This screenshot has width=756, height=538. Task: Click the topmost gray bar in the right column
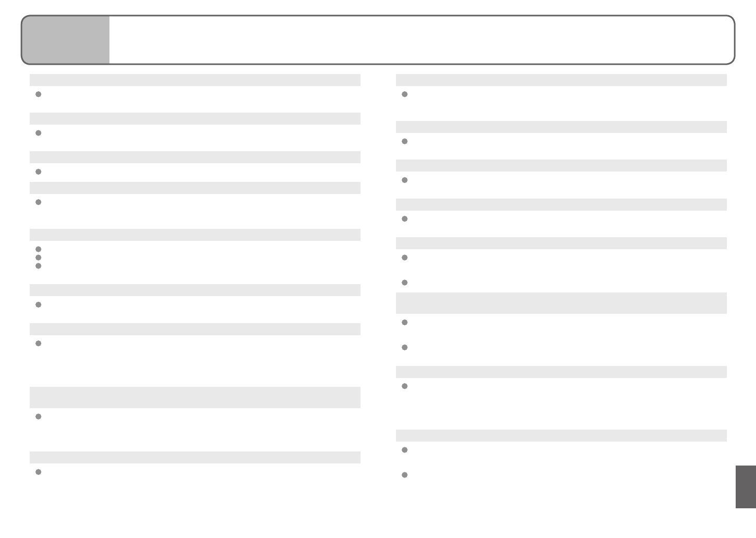coord(561,80)
